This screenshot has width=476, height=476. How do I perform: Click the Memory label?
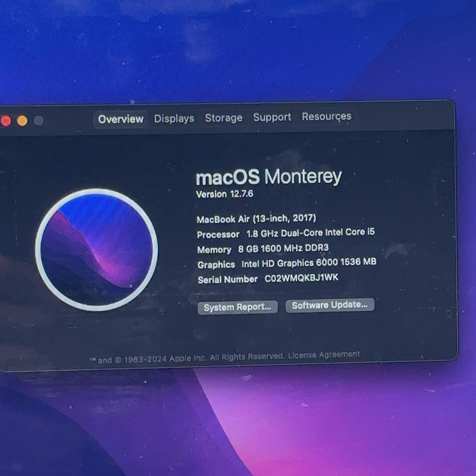pyautogui.click(x=214, y=250)
